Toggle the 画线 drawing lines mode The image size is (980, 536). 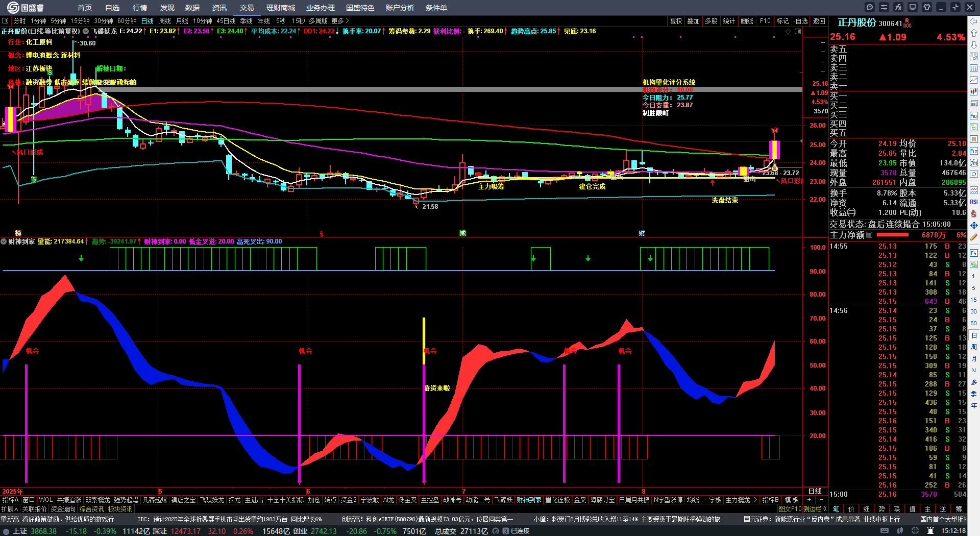point(747,21)
